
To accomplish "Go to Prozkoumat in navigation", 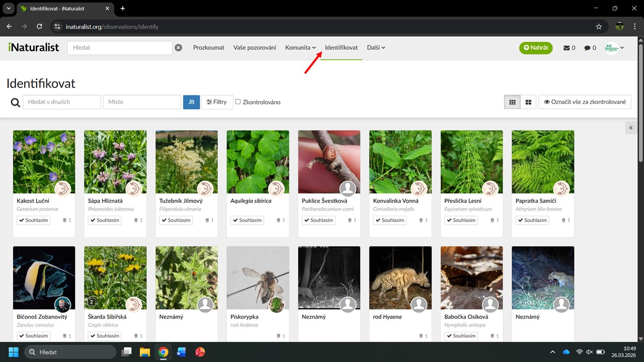I will click(209, 48).
